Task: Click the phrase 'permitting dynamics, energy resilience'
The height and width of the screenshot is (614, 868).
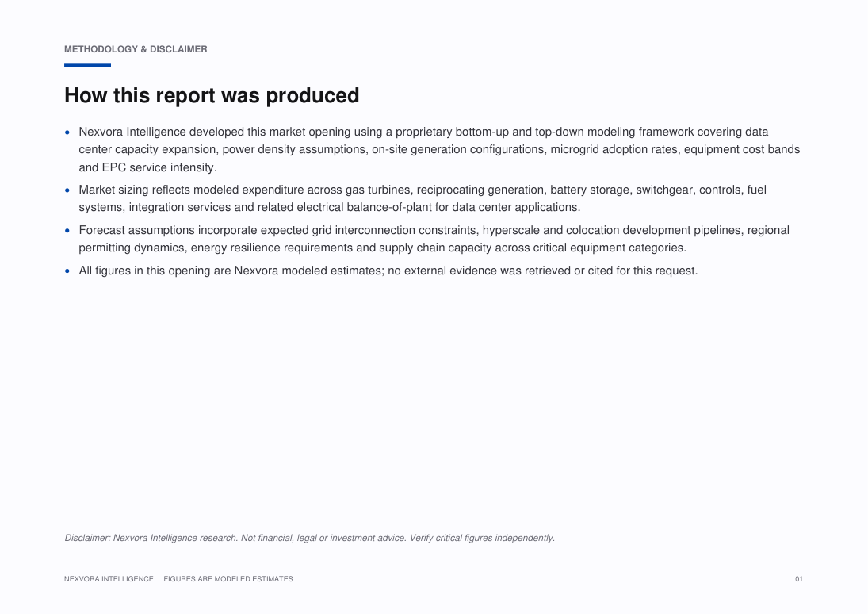Action: pos(179,248)
